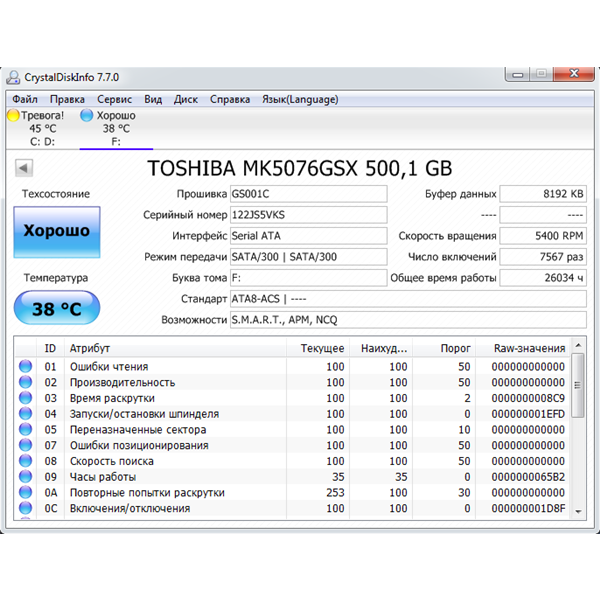
Task: Click the Возможности field S.M.A.R.T., APM, NCQ
Action: tap(408, 320)
